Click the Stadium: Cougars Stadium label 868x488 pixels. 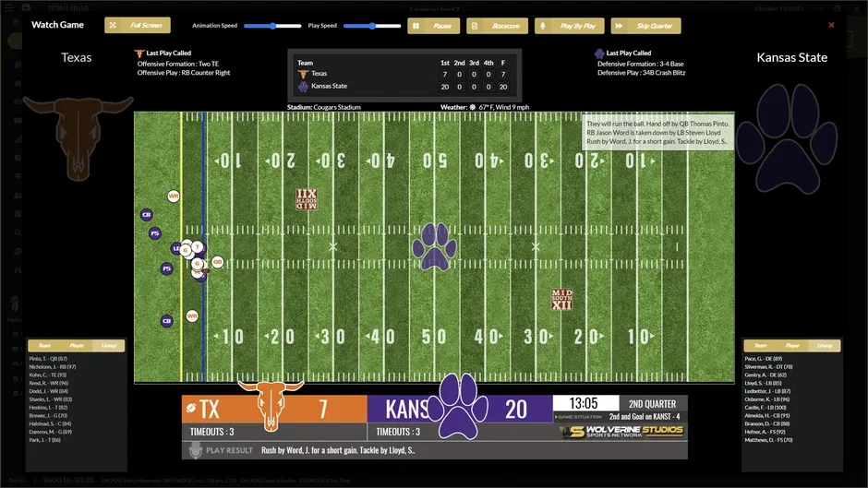(324, 107)
